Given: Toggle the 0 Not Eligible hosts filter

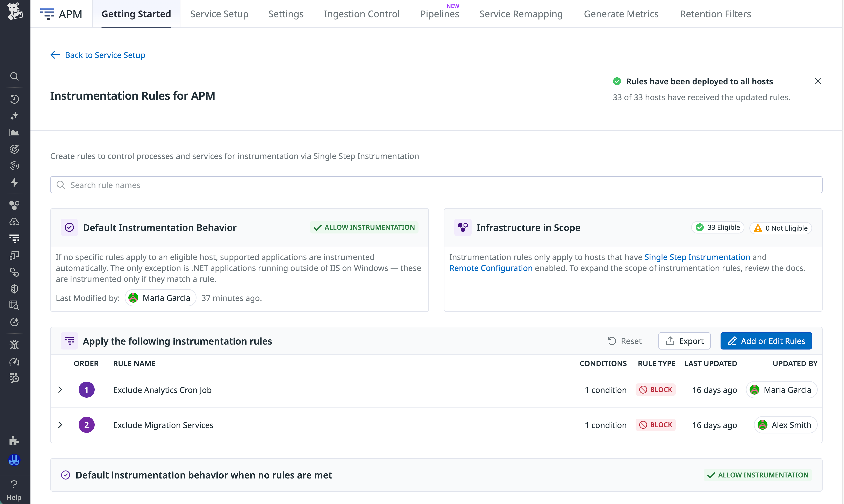Looking at the screenshot, I should pos(780,228).
